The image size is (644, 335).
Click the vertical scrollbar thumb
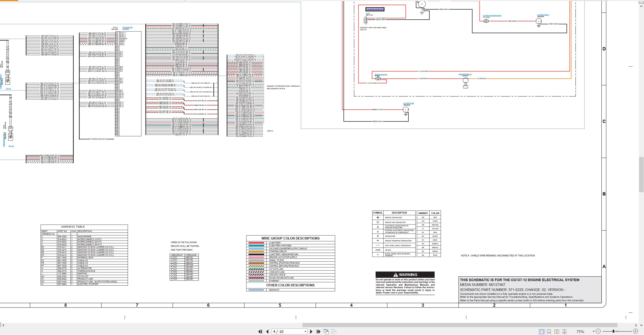click(641, 174)
